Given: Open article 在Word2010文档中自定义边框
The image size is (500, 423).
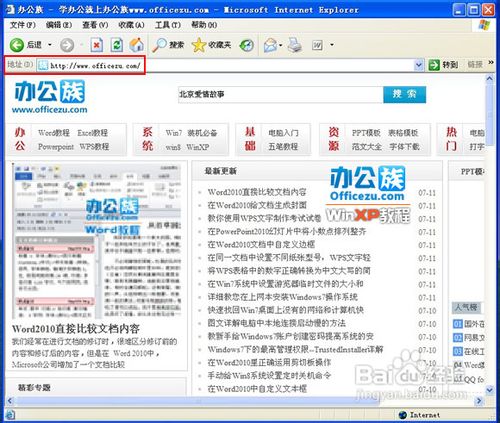Looking at the screenshot, I should [x=261, y=244].
